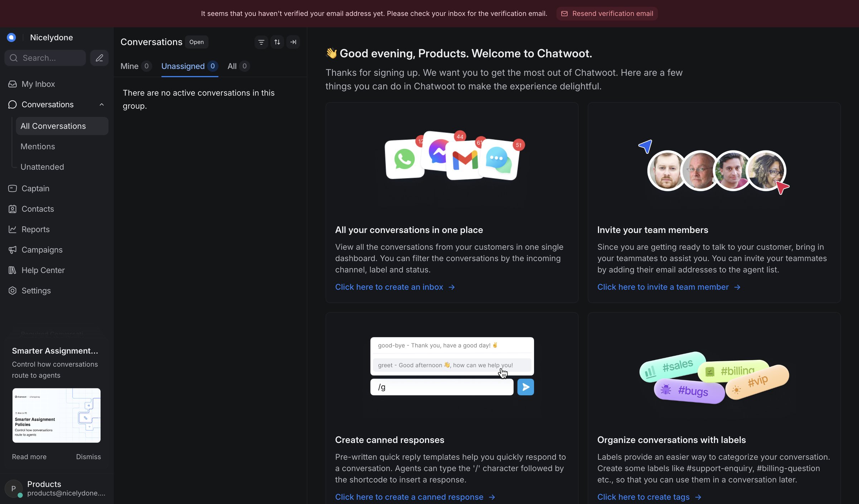Image resolution: width=859 pixels, height=504 pixels.
Task: Open the Open status filter dropdown
Action: click(196, 42)
